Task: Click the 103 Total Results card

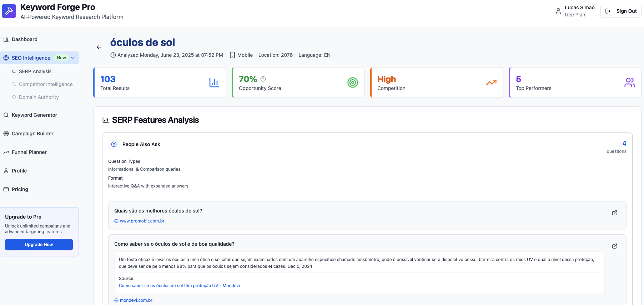Action: 160,82
